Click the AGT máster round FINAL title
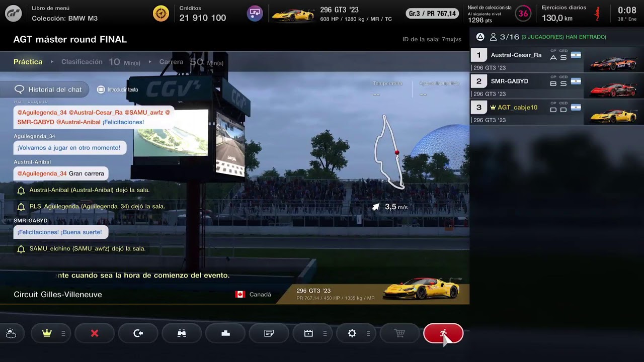 [x=70, y=39]
